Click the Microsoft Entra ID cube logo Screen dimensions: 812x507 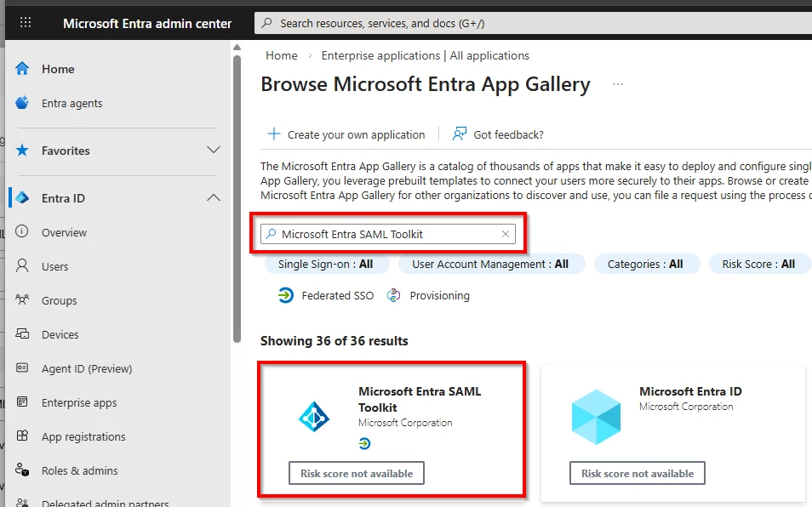coord(596,417)
